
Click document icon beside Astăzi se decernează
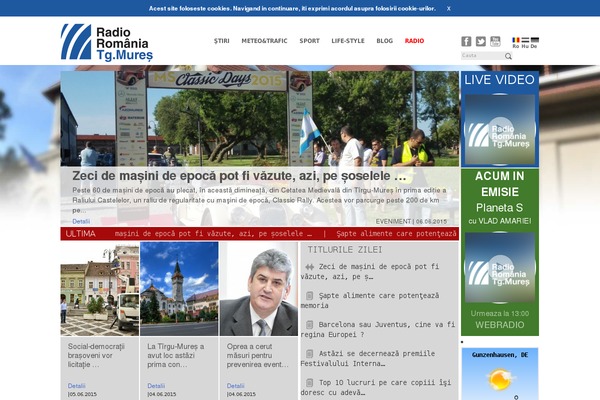click(x=310, y=354)
